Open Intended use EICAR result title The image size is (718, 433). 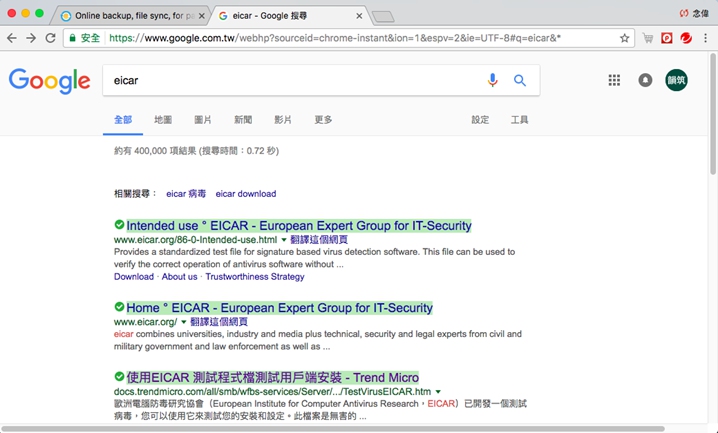pos(299,226)
